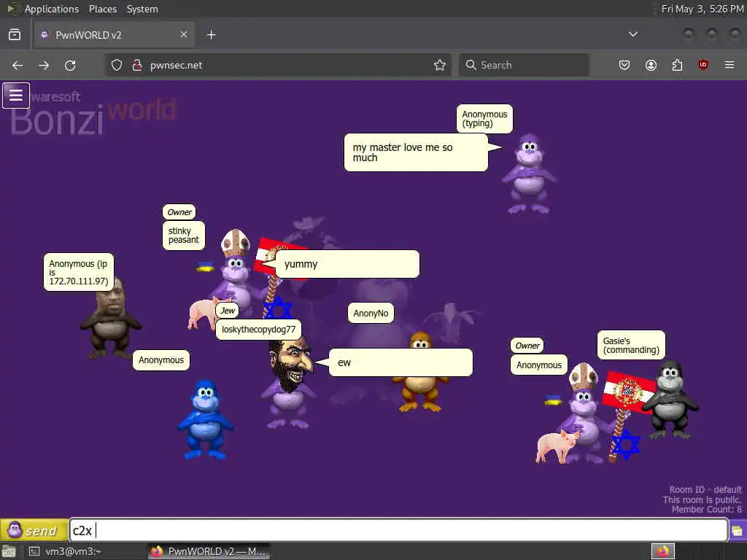Open a new browser tab
The image size is (747, 560).
pos(211,35)
